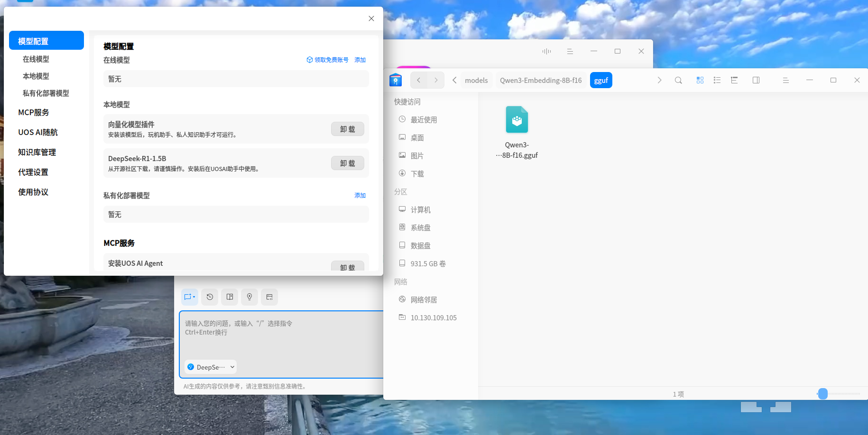Open chat history clock icon
Viewport: 868px width, 435px height.
coord(210,297)
